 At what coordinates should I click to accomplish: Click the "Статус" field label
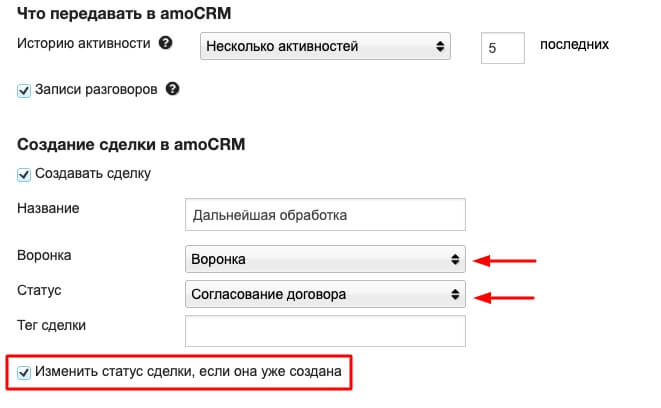[x=39, y=289]
